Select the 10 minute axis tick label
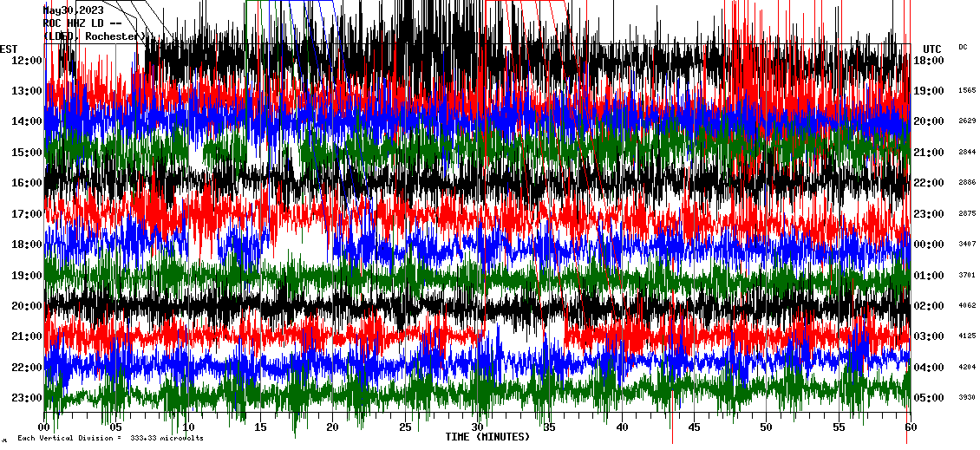 pyautogui.click(x=189, y=427)
